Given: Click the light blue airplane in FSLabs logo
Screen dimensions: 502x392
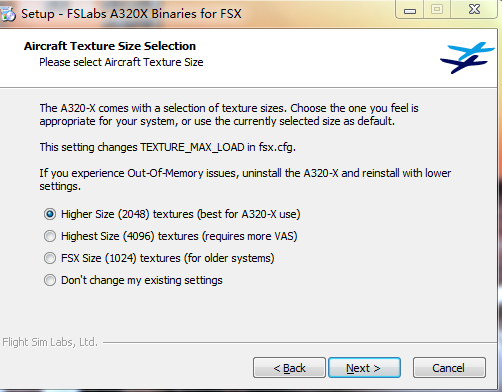Looking at the screenshot, I should coord(471,51).
